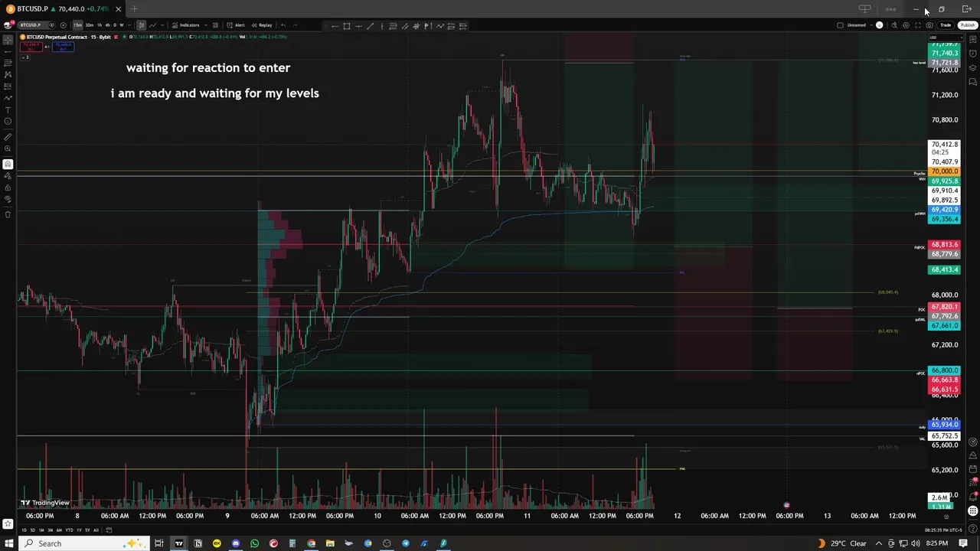Viewport: 980px width, 551px height.
Task: Select the text tool in left sidebar
Action: (x=8, y=109)
